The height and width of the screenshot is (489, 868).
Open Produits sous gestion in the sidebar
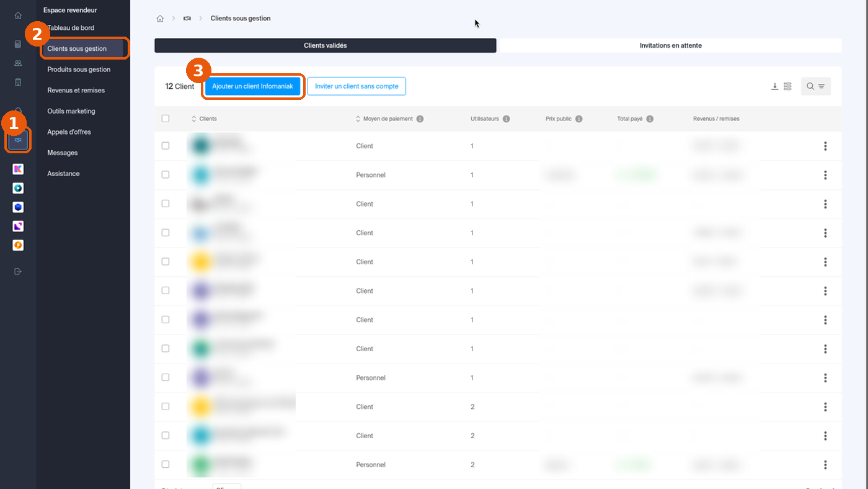pyautogui.click(x=79, y=70)
